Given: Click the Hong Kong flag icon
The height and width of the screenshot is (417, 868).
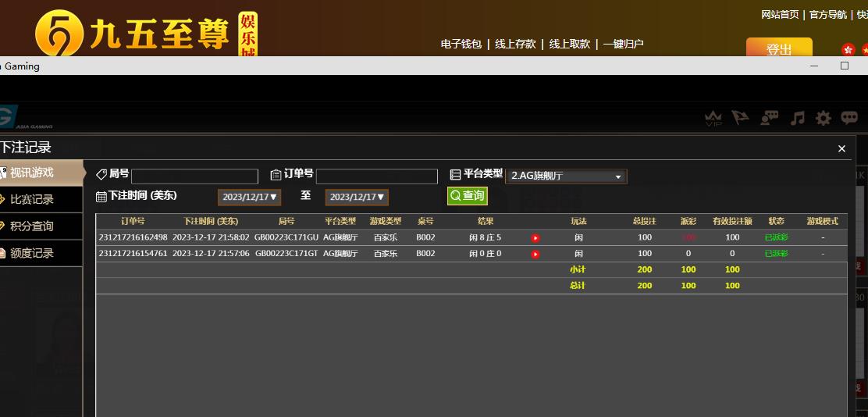Looking at the screenshot, I should point(848,50).
